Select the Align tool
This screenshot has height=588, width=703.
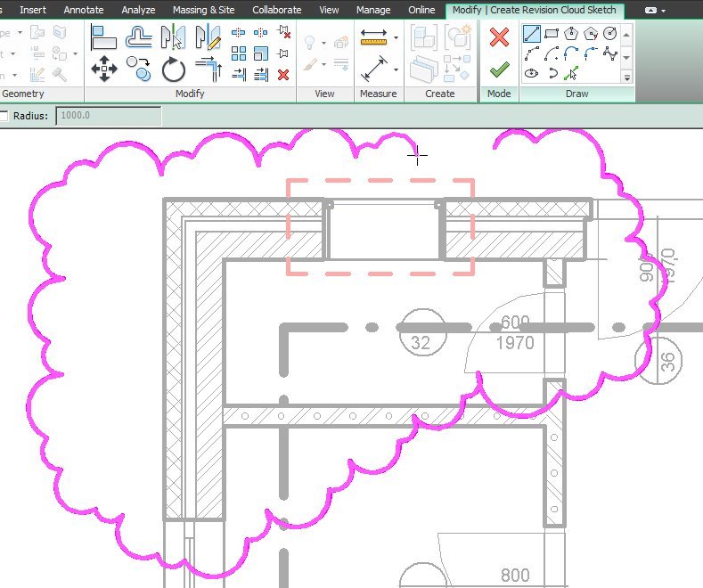point(104,37)
